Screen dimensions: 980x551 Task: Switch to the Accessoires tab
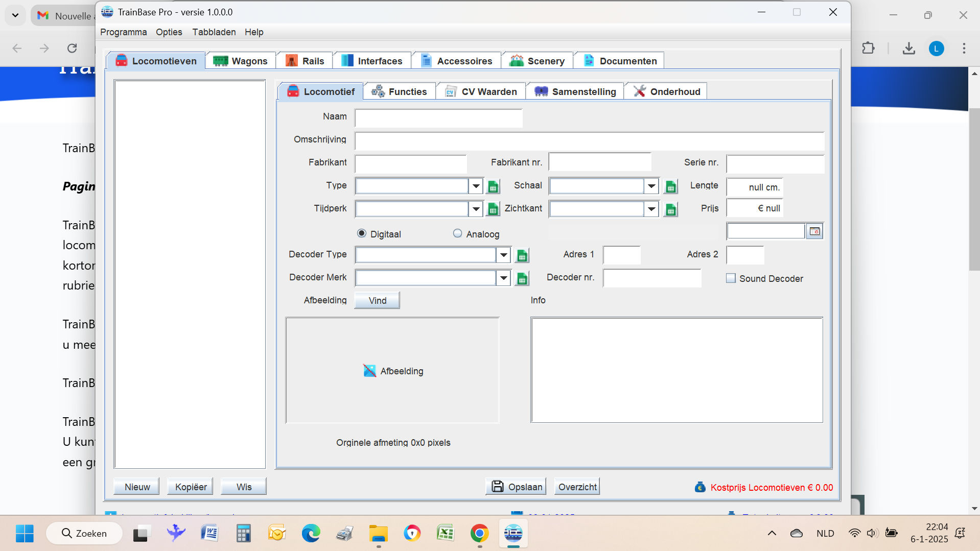[457, 61]
